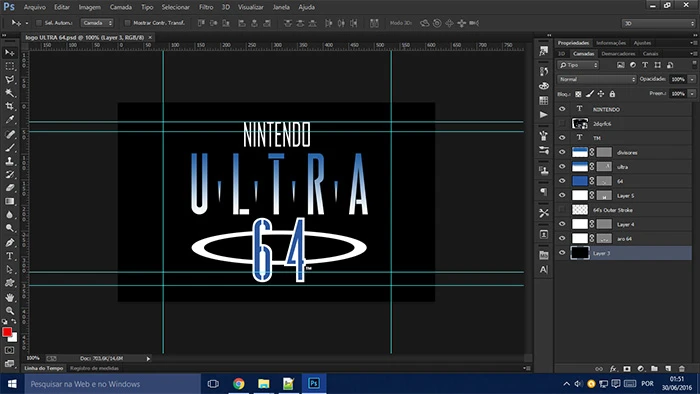
Task: Open the Preench. fill slider arrow
Action: [x=692, y=94]
